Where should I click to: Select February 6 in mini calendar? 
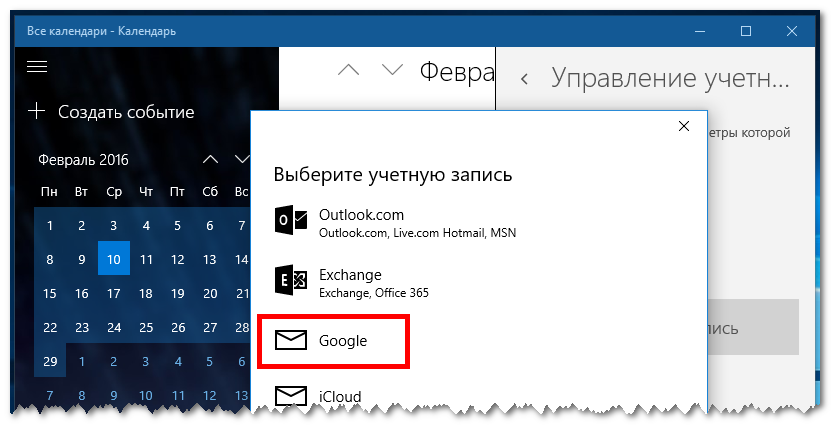click(x=210, y=225)
